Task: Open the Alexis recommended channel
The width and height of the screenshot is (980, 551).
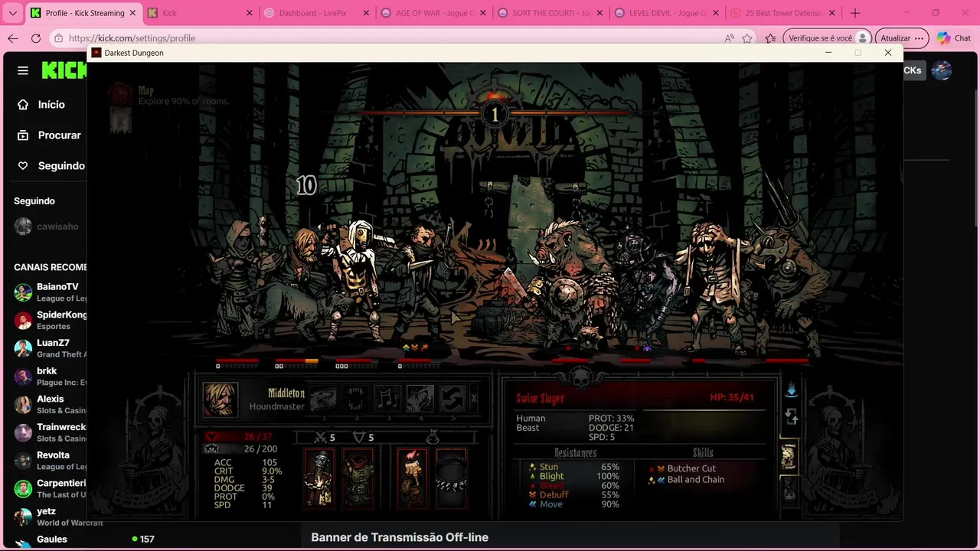Action: pyautogui.click(x=49, y=404)
